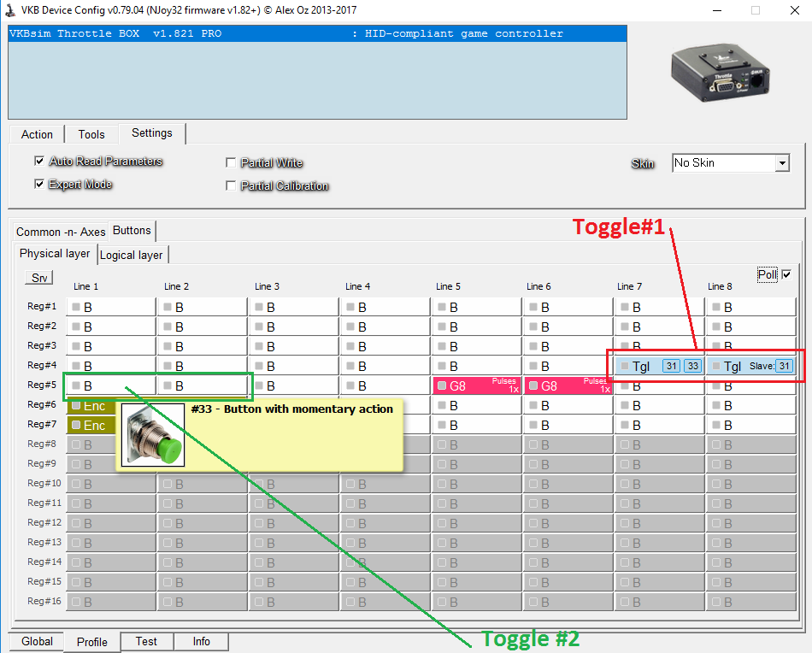Click B cell Reg#5 Line 3
The height and width of the screenshot is (653, 812).
tap(294, 385)
